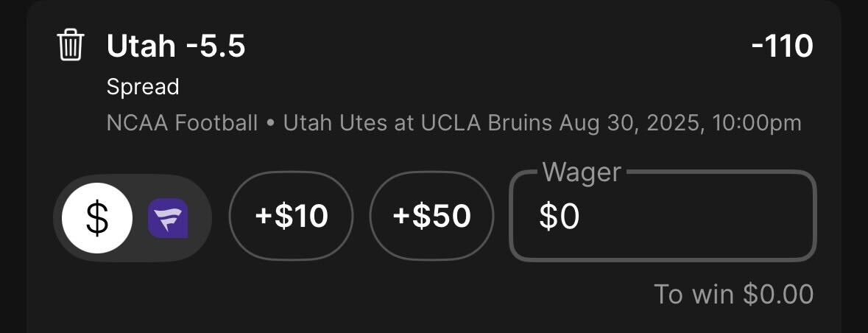Pick the Fanatics F logo icon

pos(168,218)
